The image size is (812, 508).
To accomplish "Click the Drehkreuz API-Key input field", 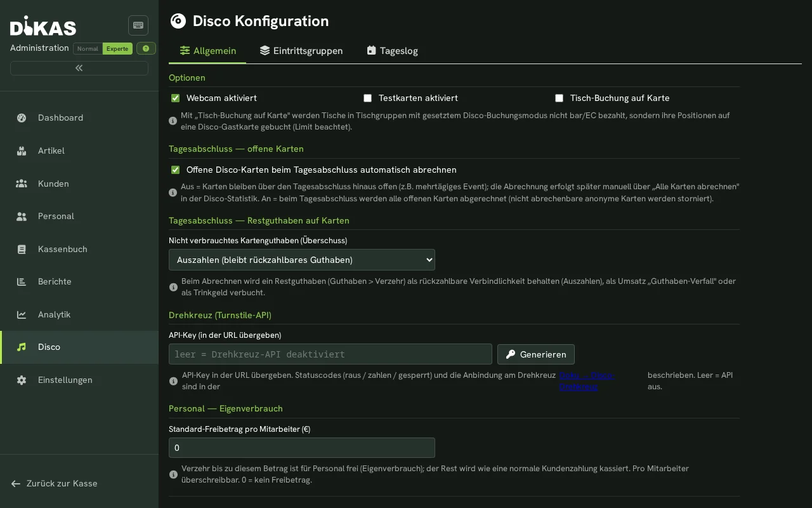I will click(331, 354).
